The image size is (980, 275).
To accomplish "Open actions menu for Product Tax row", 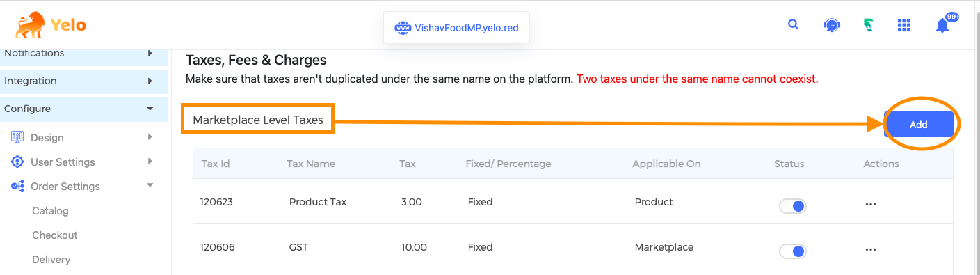I will pyautogui.click(x=870, y=205).
